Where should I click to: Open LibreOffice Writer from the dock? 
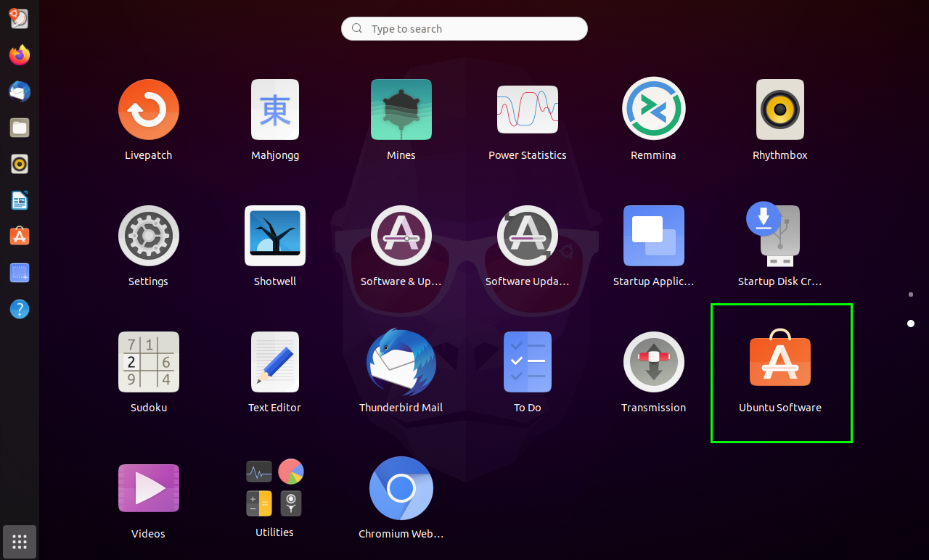tap(20, 200)
